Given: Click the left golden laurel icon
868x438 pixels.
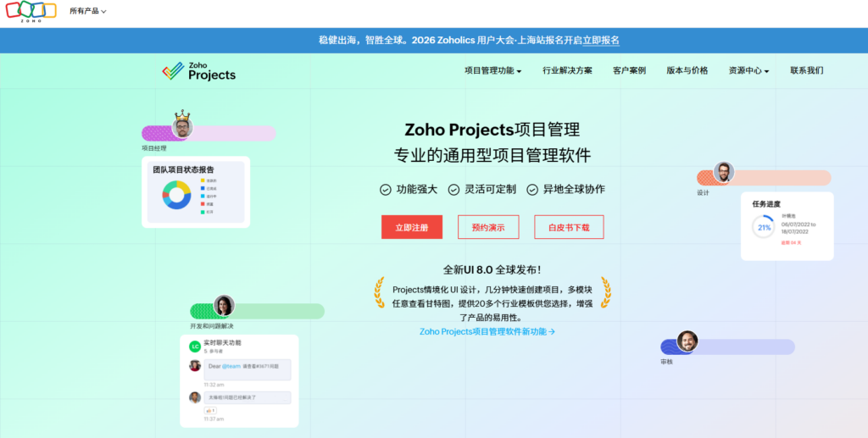Looking at the screenshot, I should 379,292.
